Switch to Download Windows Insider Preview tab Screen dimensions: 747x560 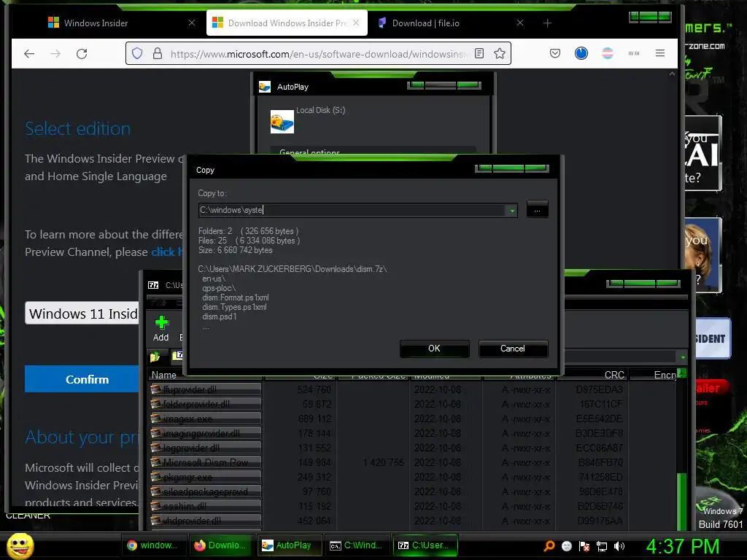click(x=286, y=23)
